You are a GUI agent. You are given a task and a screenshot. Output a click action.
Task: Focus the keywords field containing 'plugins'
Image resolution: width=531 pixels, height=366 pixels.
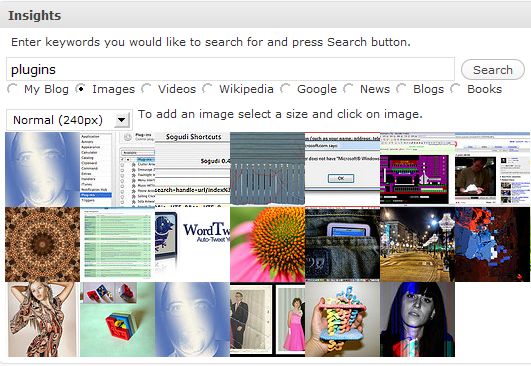(230, 69)
